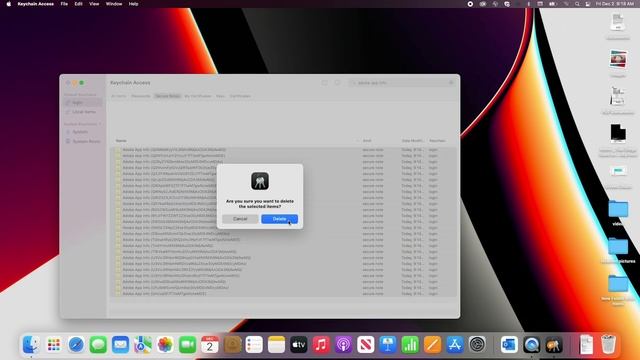640x360 pixels.
Task: Switch to the Certificates tab
Action: [x=240, y=96]
